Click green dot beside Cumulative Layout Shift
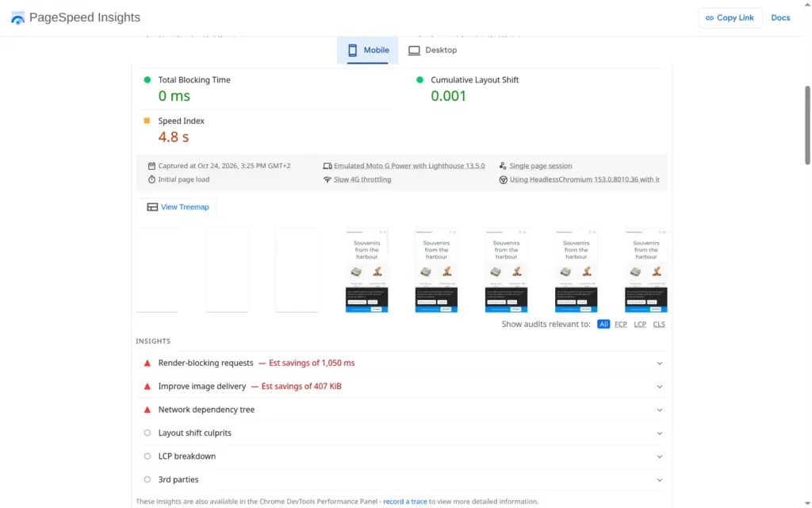This screenshot has width=812, height=508. pos(420,80)
